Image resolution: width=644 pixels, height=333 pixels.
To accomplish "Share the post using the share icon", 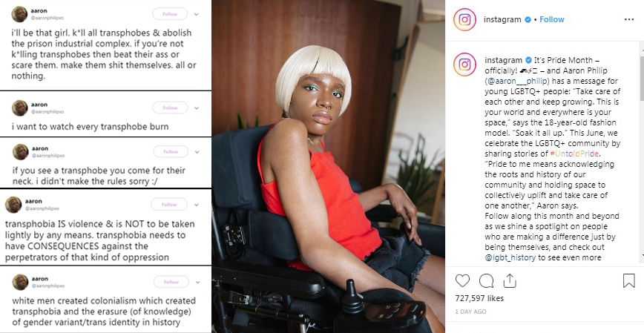I will pyautogui.click(x=509, y=281).
